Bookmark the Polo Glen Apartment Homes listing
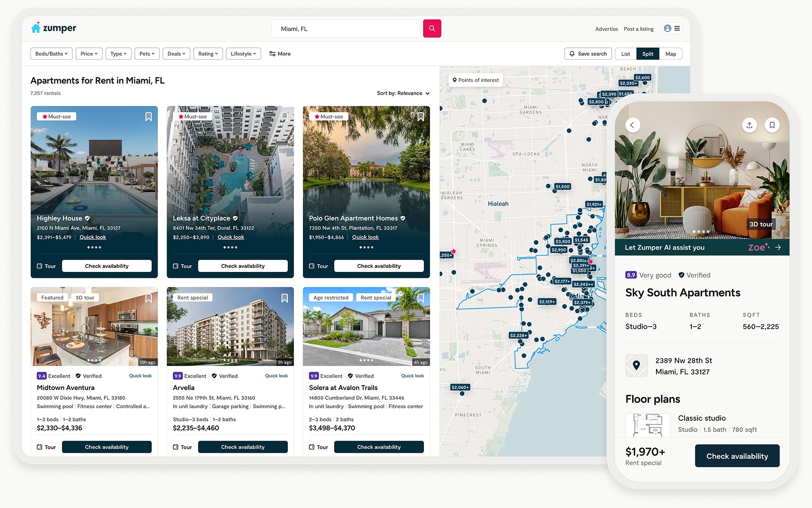This screenshot has width=812, height=508. [x=421, y=117]
